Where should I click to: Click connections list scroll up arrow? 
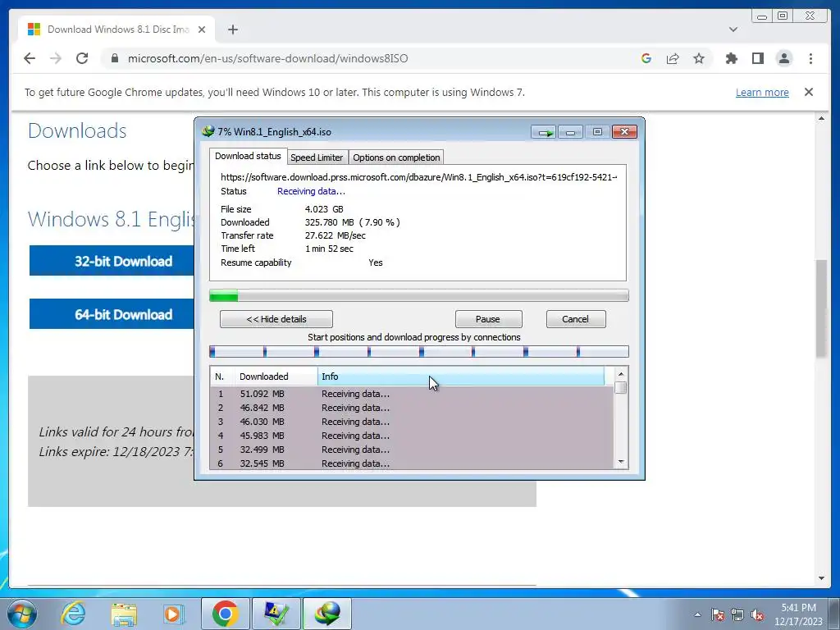[x=621, y=374]
